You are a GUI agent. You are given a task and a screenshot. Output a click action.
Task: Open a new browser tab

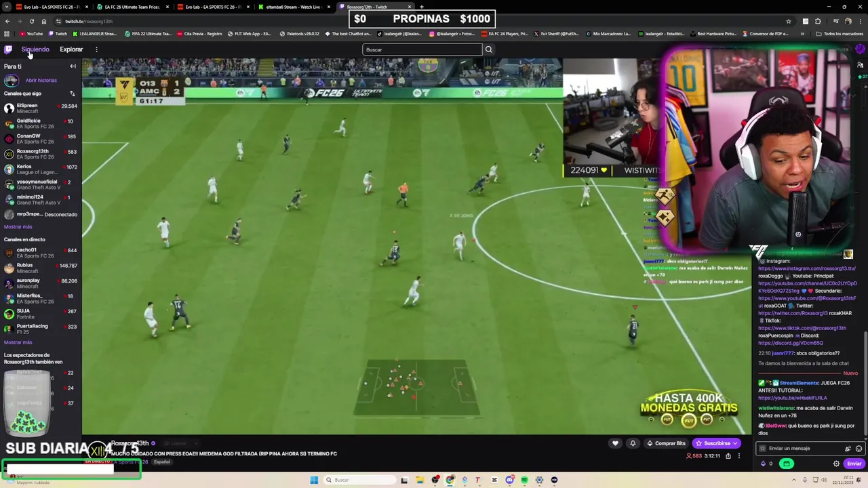(421, 7)
